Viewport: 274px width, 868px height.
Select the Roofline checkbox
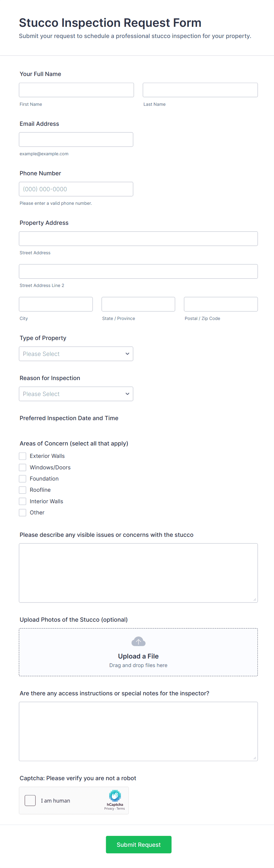(x=23, y=490)
